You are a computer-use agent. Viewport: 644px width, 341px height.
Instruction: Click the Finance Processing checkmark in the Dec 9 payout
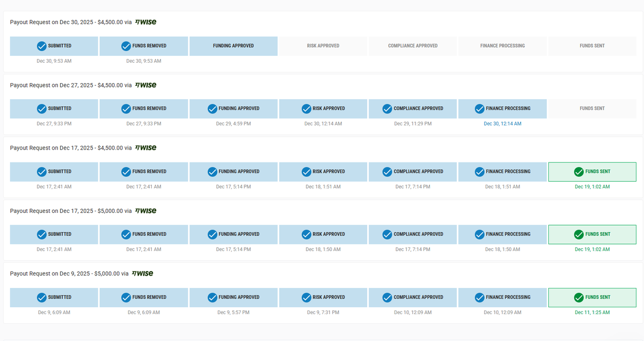point(480,297)
